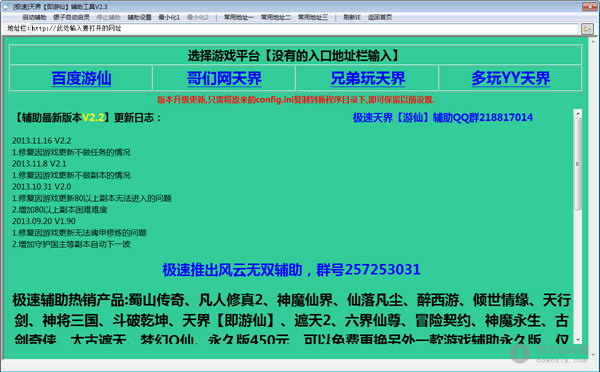Open 常用地址三 in the menu bar
Screen dimensions: 600x372
coord(313,17)
